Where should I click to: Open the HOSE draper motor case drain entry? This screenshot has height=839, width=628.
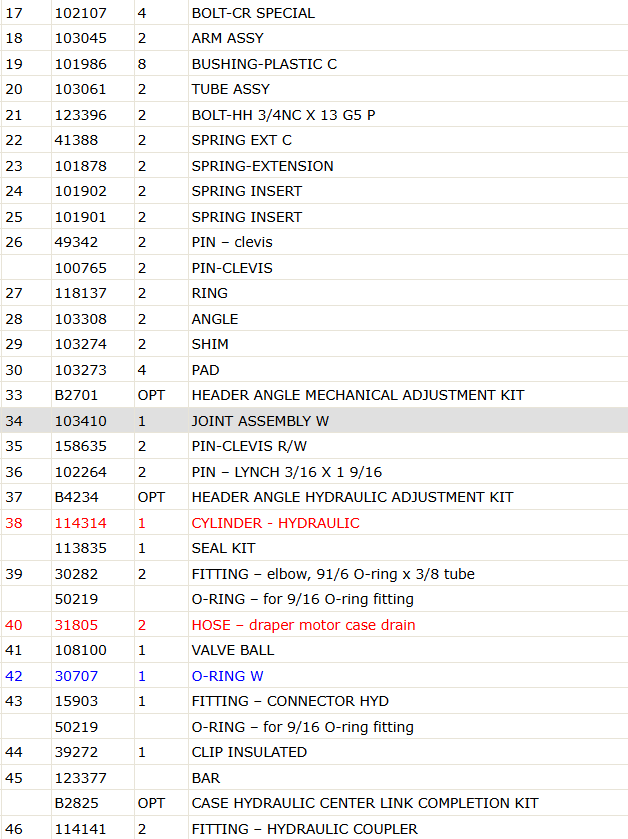point(303,625)
